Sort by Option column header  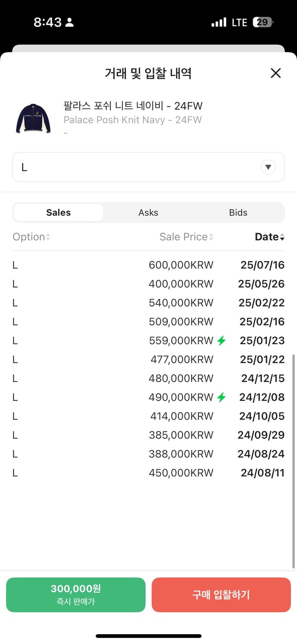point(31,237)
